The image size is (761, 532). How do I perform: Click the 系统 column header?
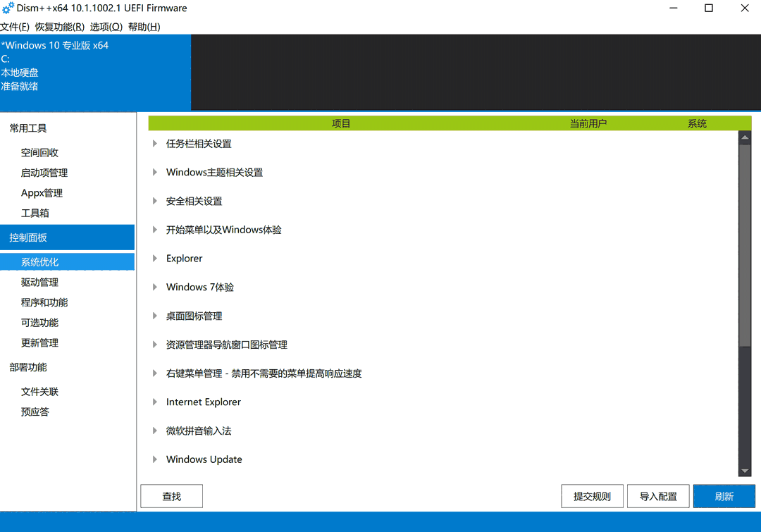click(x=697, y=123)
